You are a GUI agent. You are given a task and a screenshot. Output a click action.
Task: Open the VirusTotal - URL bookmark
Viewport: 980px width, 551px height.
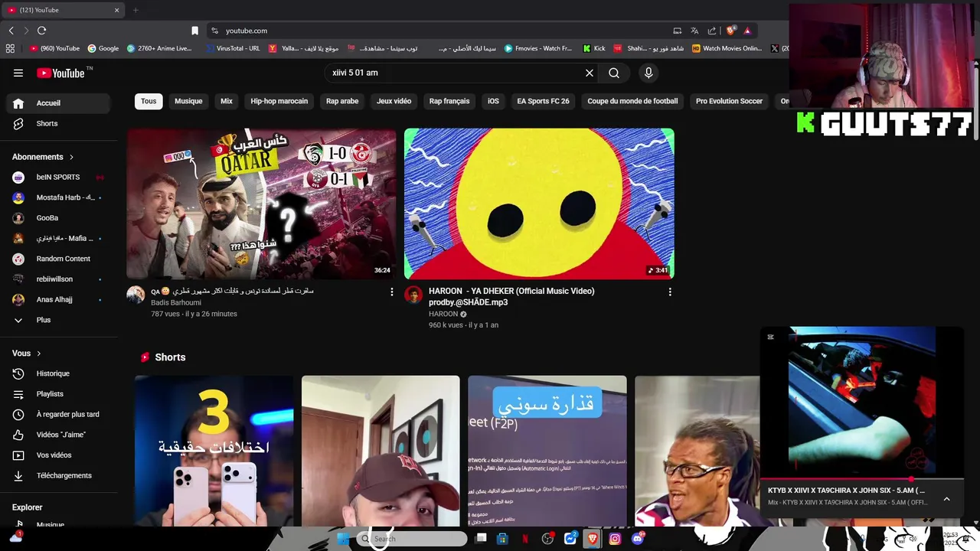pyautogui.click(x=233, y=48)
